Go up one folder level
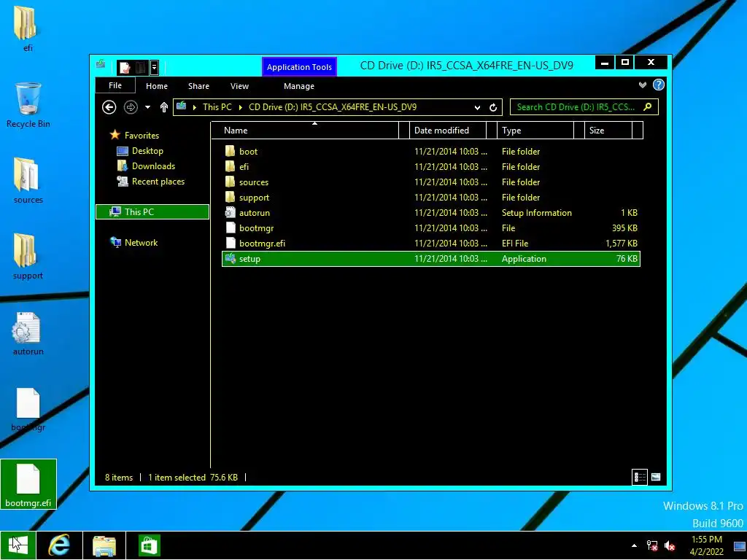747x560 pixels. point(164,107)
